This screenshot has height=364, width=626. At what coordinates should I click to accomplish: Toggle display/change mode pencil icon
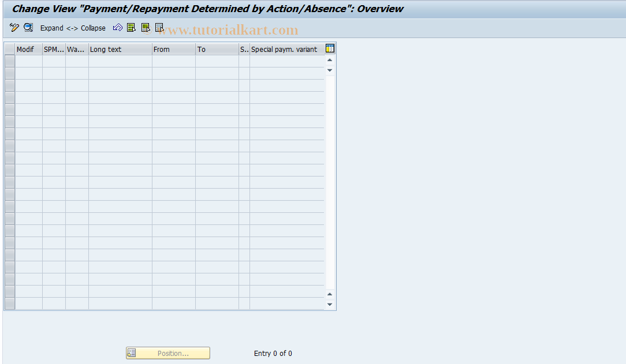point(14,28)
